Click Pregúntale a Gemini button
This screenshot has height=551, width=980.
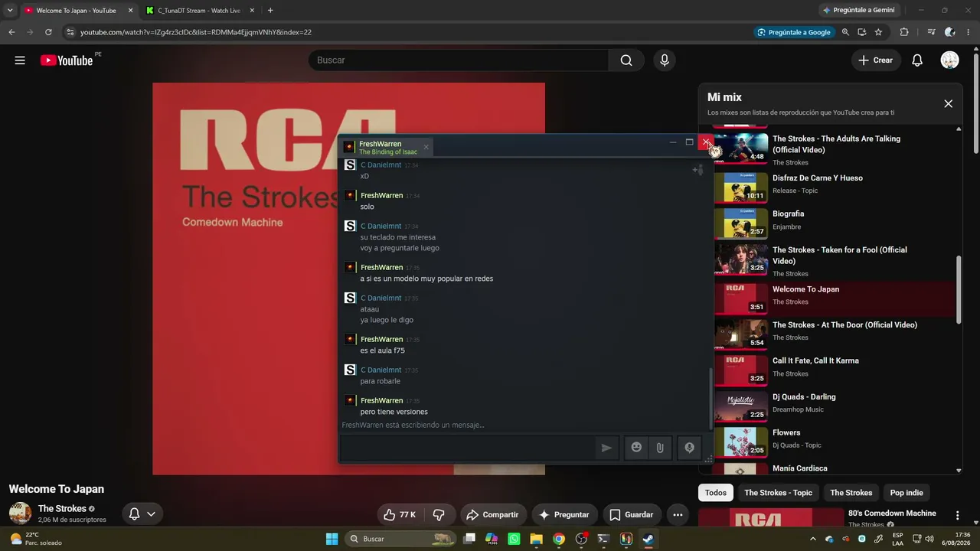click(857, 10)
